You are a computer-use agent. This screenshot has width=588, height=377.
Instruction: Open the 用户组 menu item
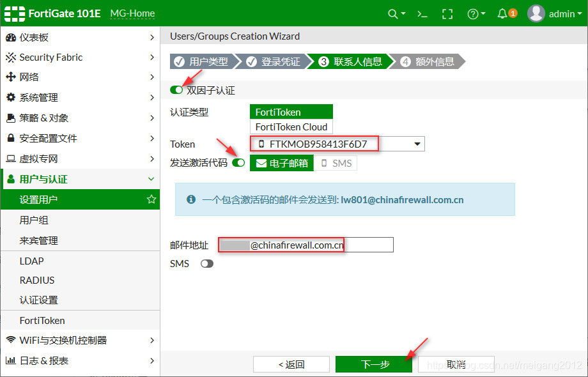pyautogui.click(x=81, y=220)
